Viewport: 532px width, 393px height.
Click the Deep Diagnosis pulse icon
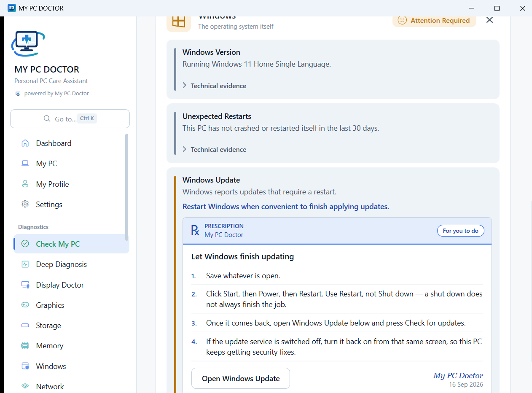pyautogui.click(x=25, y=264)
